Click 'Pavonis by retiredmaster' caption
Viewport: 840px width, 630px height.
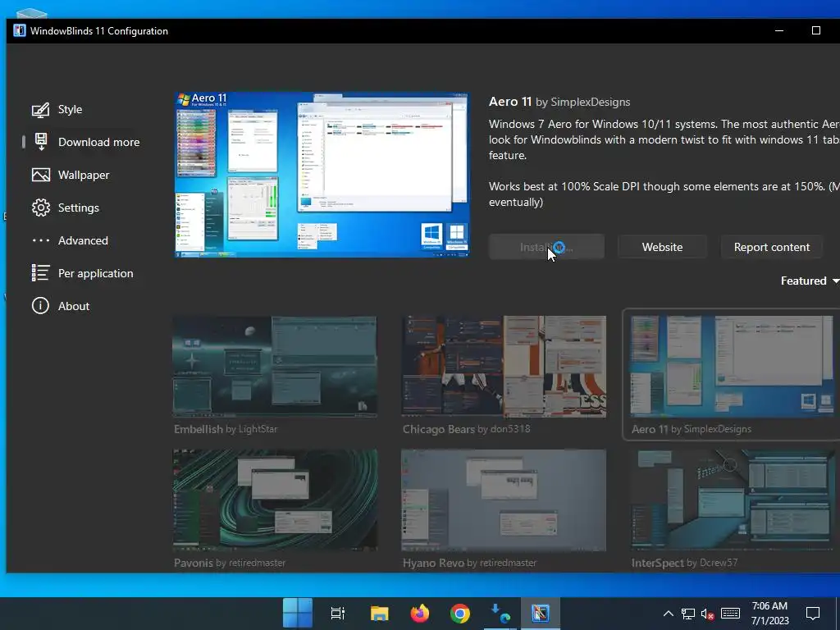(230, 563)
